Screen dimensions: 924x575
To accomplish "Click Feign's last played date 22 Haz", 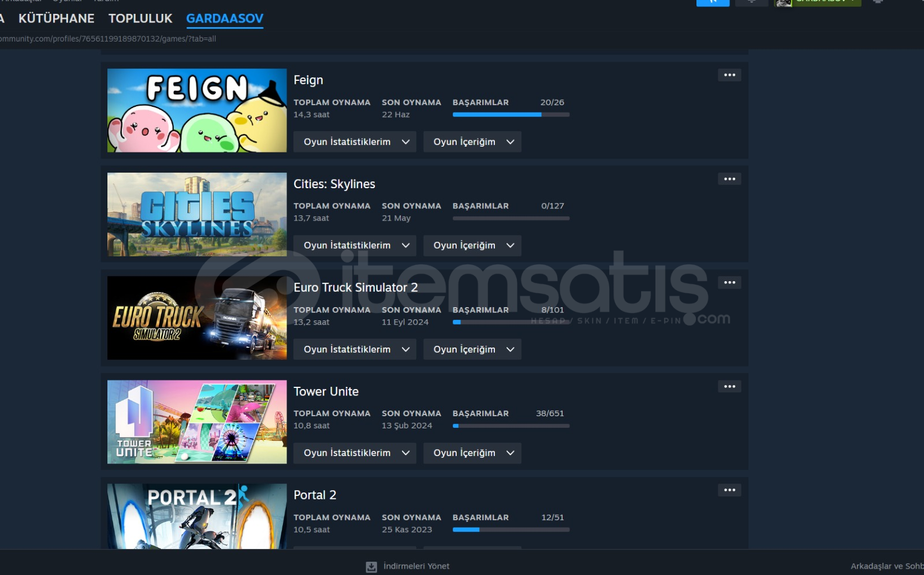I will (396, 115).
